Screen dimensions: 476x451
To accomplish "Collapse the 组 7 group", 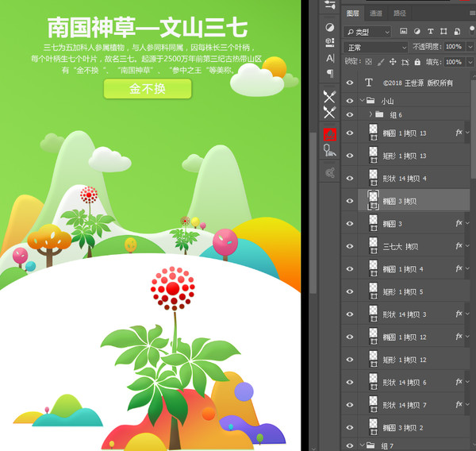I will (362, 445).
